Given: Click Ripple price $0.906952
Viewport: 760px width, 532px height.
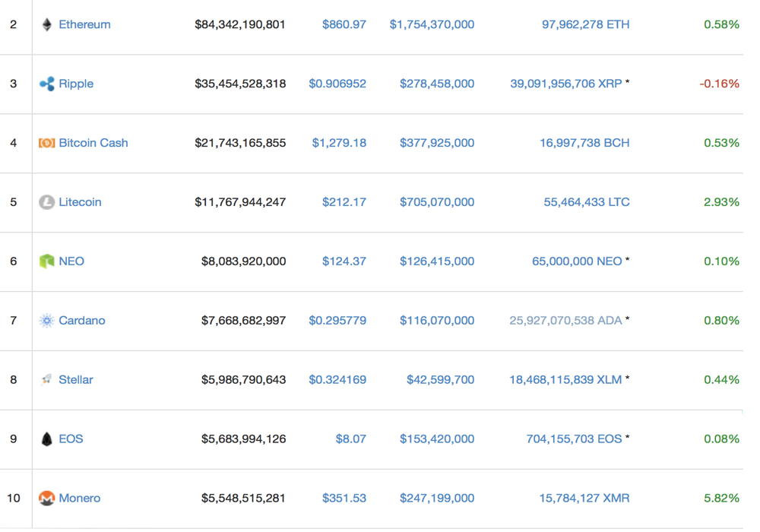Looking at the screenshot, I should coord(337,84).
